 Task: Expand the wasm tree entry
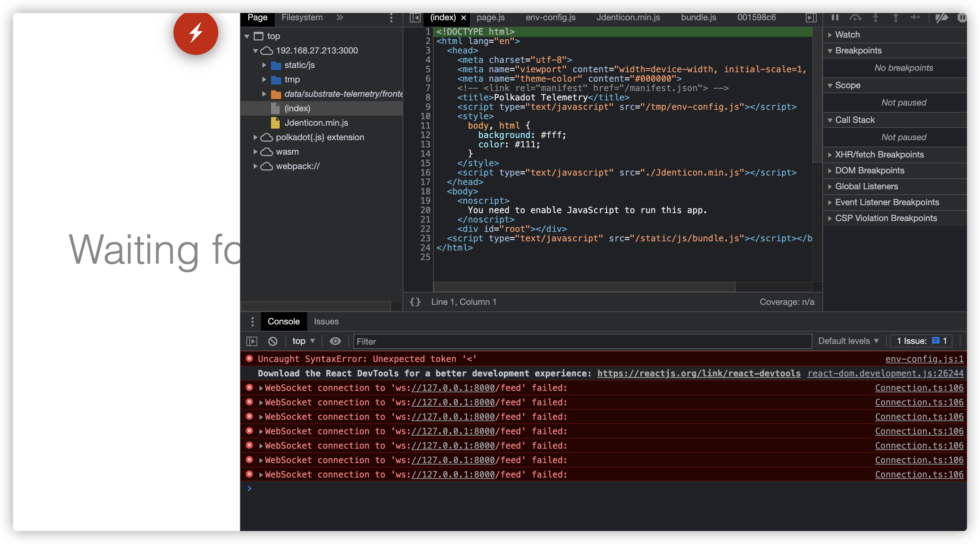pyautogui.click(x=255, y=151)
